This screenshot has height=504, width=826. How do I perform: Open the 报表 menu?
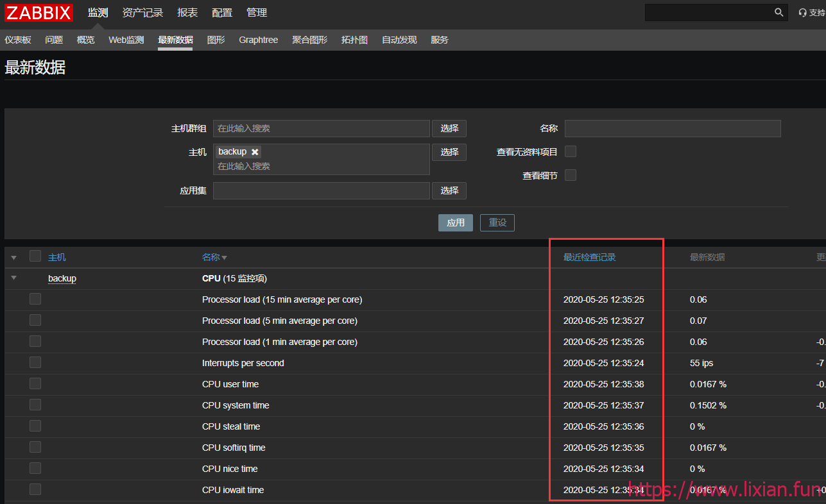[187, 13]
